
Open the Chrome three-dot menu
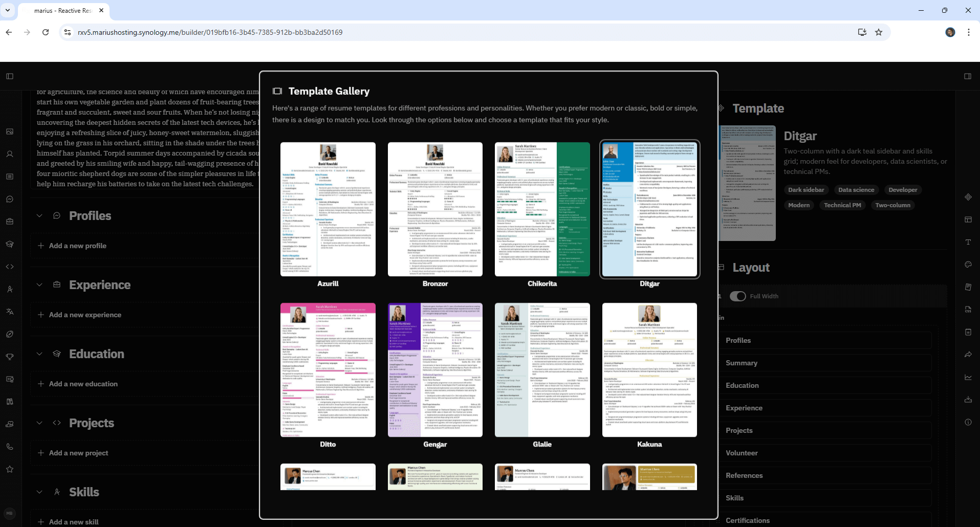point(968,32)
